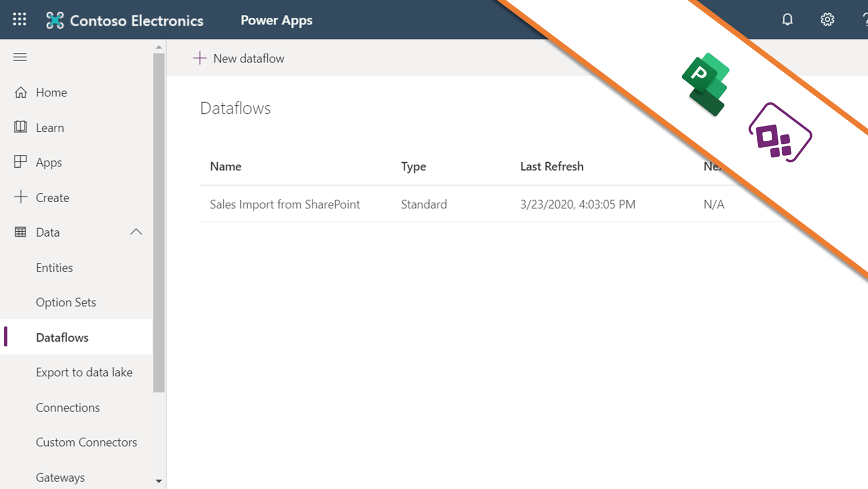Select the Dataflows navigation item
Viewport: 868px width, 489px height.
(77, 337)
